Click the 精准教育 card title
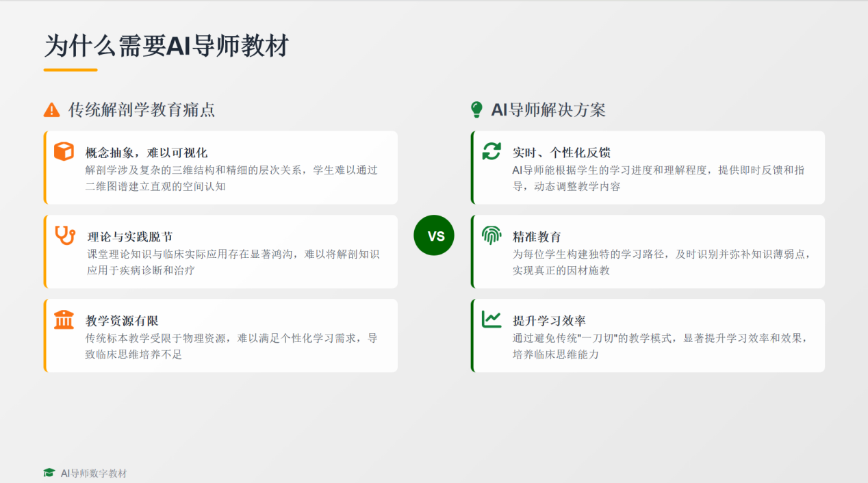 point(537,237)
